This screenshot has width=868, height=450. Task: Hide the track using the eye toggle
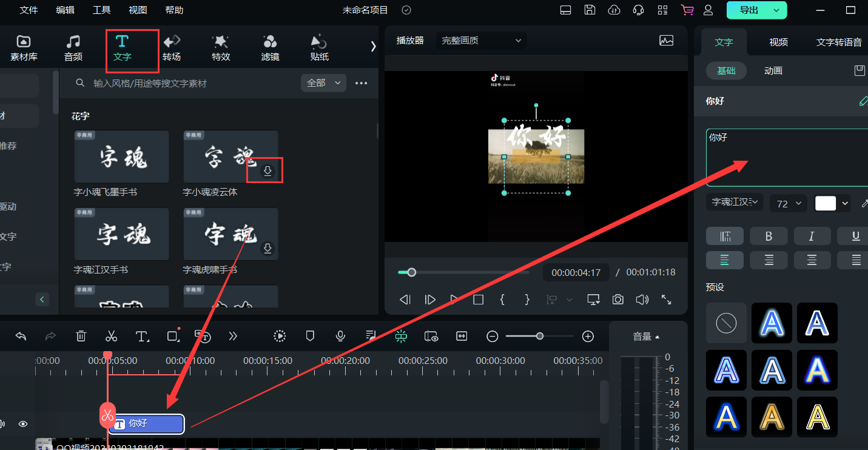click(x=22, y=424)
